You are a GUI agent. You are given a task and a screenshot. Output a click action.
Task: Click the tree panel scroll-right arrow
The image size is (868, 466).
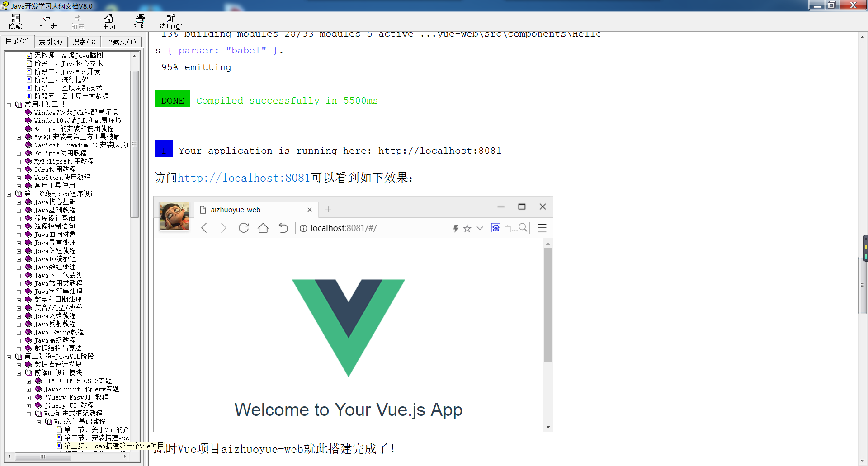pos(125,457)
